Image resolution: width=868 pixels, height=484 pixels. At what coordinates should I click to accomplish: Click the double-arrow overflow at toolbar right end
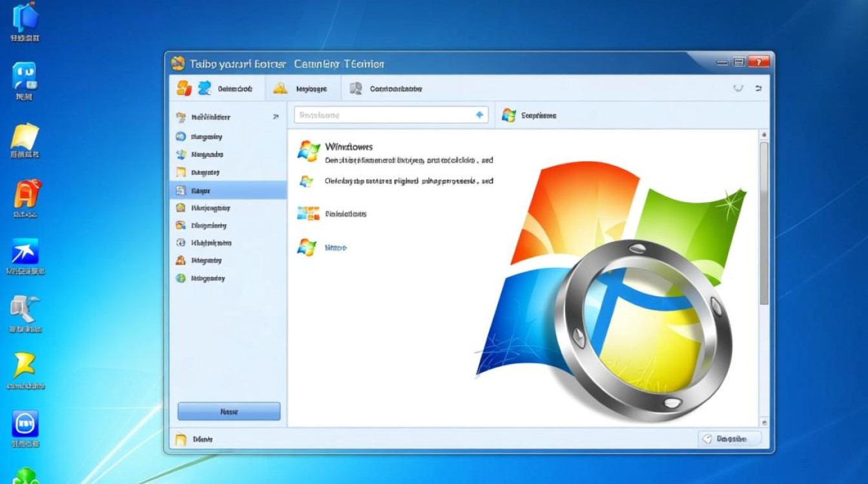point(759,88)
